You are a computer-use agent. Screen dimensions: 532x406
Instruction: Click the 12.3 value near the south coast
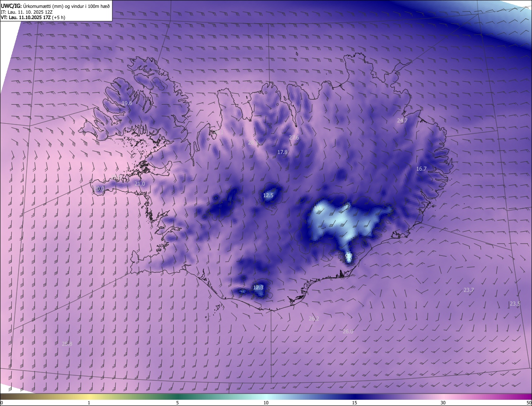tap(258, 288)
